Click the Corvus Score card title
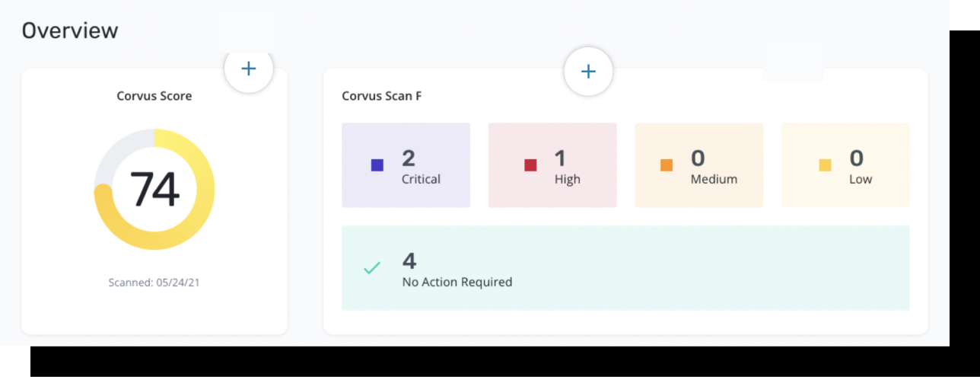The height and width of the screenshot is (377, 980). pyautogui.click(x=154, y=96)
